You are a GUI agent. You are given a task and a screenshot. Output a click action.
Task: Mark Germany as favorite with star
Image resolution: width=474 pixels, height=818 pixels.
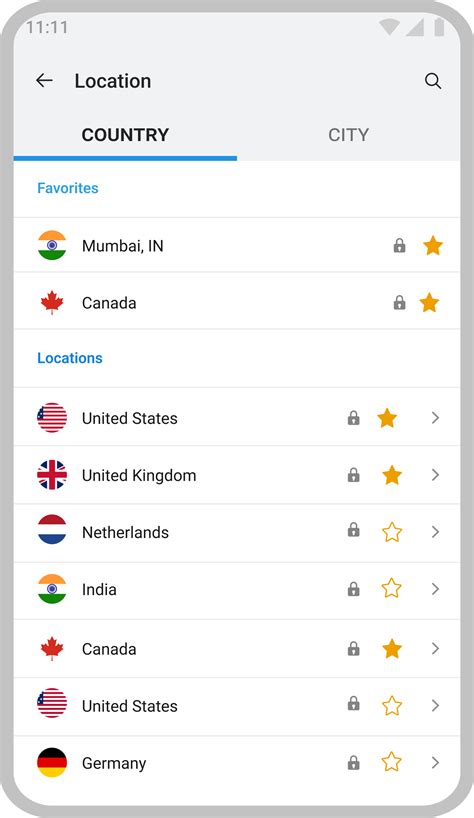point(392,762)
